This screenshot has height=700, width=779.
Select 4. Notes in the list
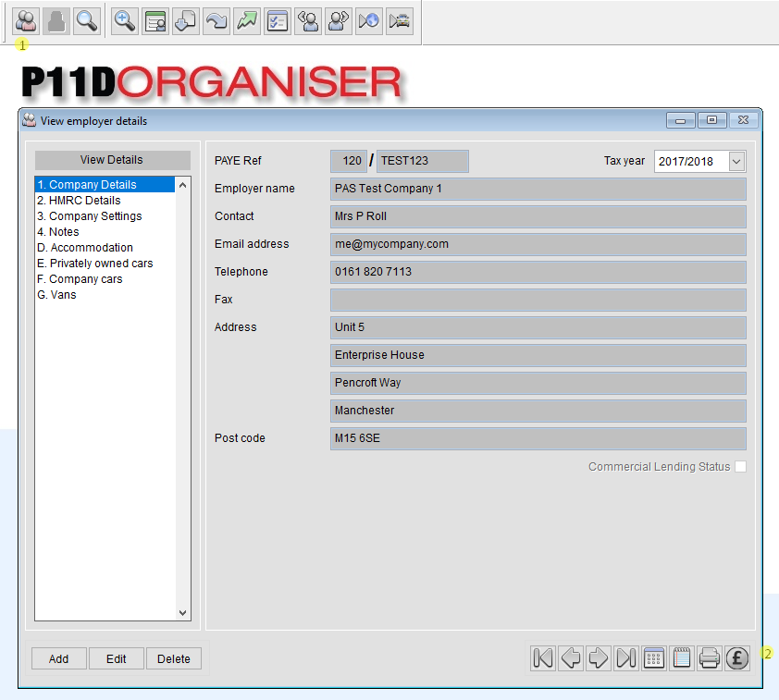[105, 232]
